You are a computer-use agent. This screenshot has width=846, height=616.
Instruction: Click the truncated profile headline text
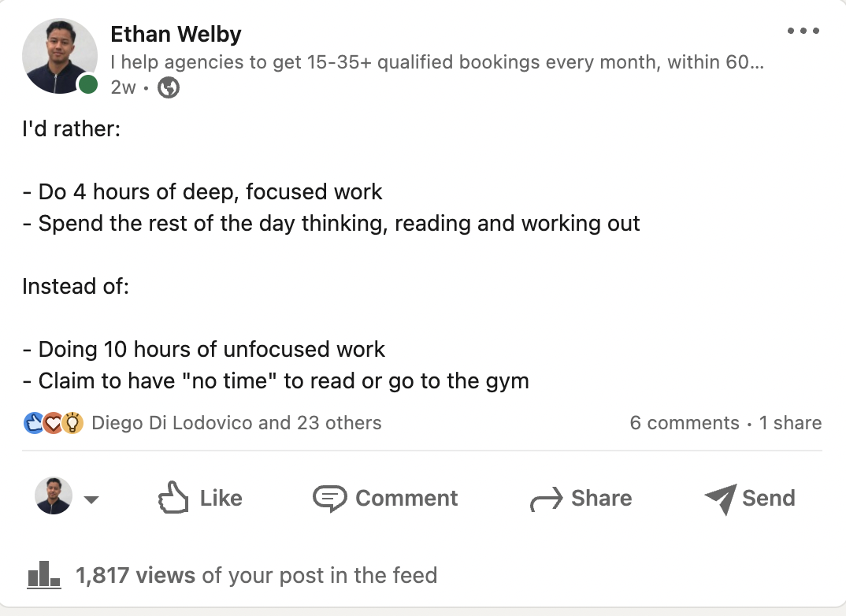click(437, 62)
